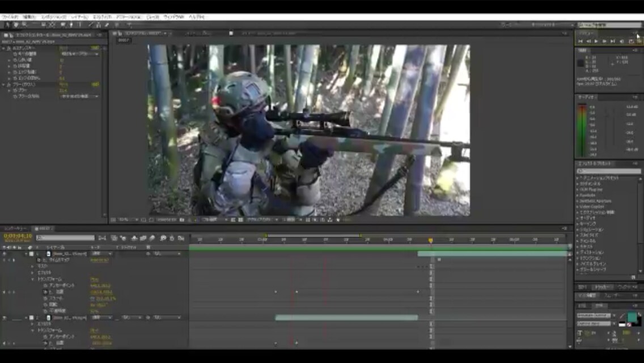Take a snapshot in the viewer footer
Viewport: 644px width, 363px height.
coord(181,220)
